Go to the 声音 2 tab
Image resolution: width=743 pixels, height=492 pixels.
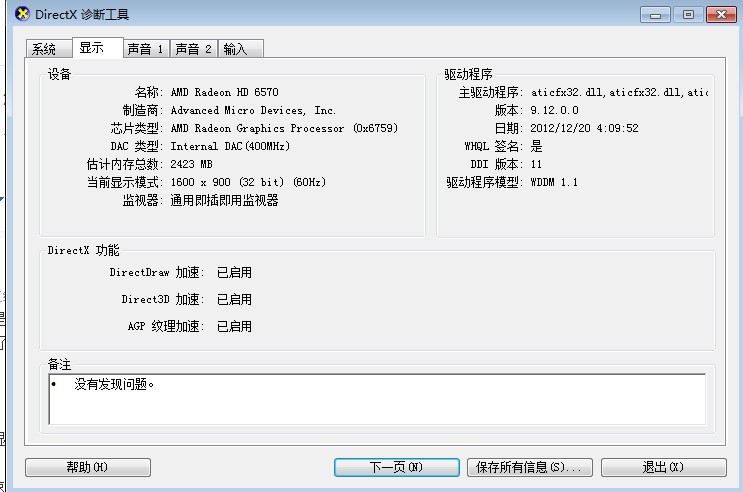[x=193, y=49]
